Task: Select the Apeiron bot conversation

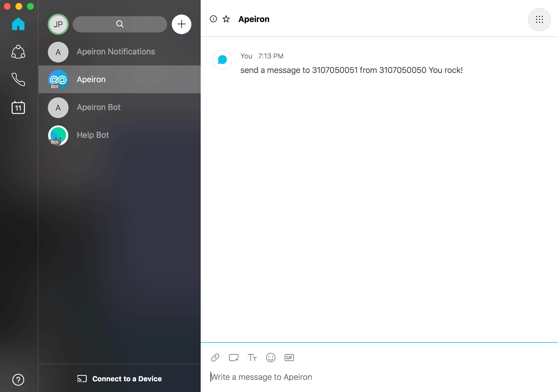Action: coord(120,79)
